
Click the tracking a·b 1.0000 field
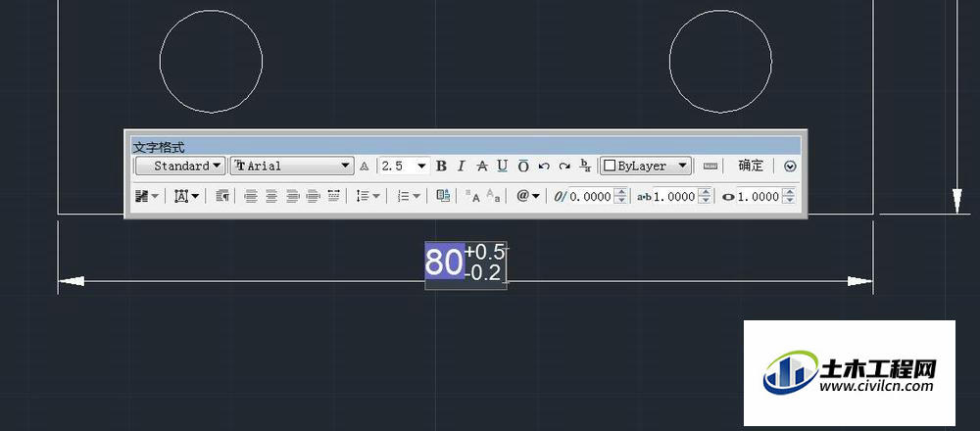tap(674, 197)
